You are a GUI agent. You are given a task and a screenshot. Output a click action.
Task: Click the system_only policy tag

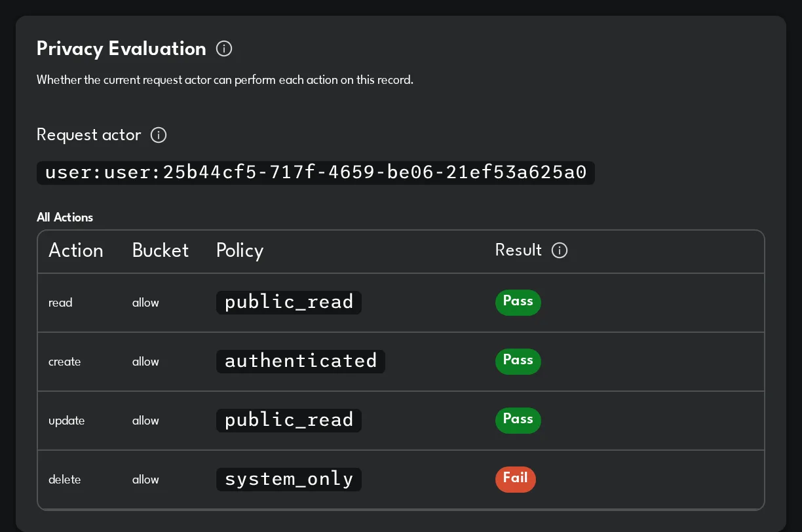(289, 479)
